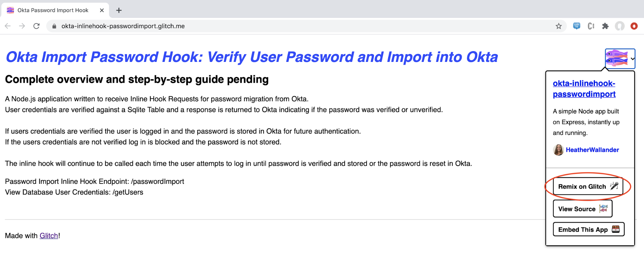Close the Okta Password Import Hook tab
This screenshot has width=644, height=254.
point(102,10)
